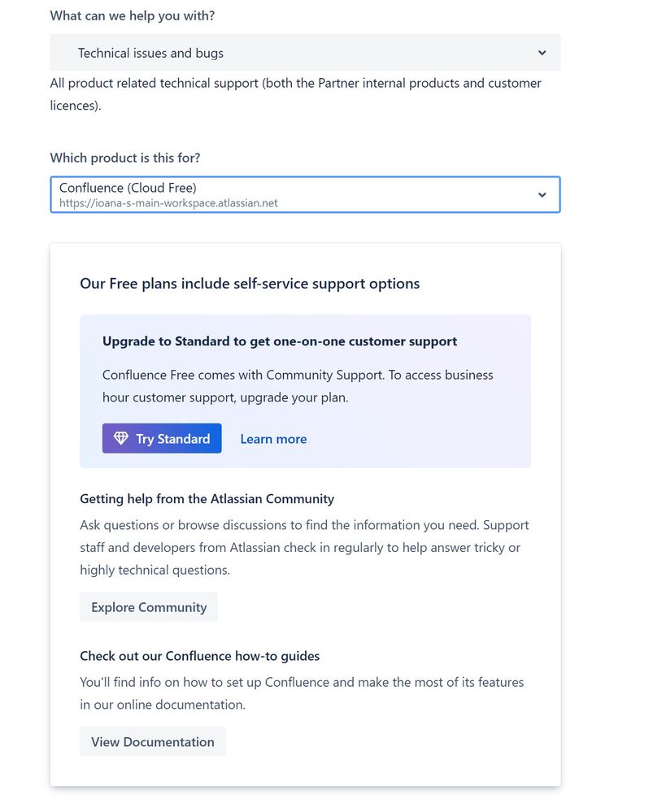Start a Standard trial via Try Standard
The image size is (653, 812).
pos(161,438)
